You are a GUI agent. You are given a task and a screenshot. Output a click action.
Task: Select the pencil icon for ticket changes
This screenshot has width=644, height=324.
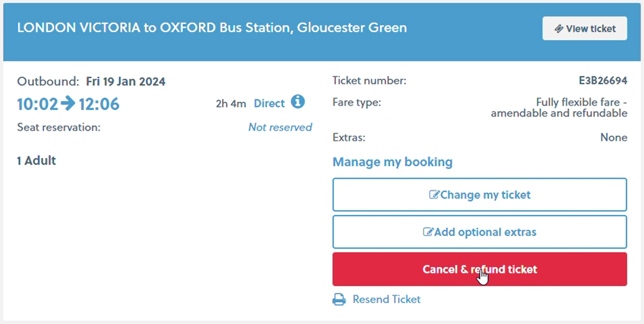tap(434, 194)
